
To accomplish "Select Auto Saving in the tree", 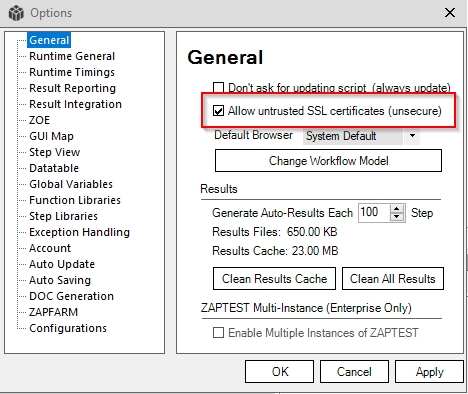I will pyautogui.click(x=60, y=280).
